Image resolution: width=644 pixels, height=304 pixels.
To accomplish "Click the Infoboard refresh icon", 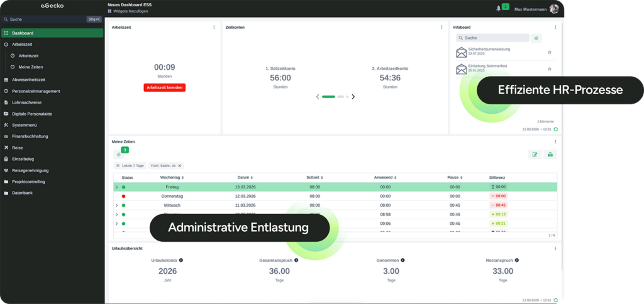I will coord(556,129).
